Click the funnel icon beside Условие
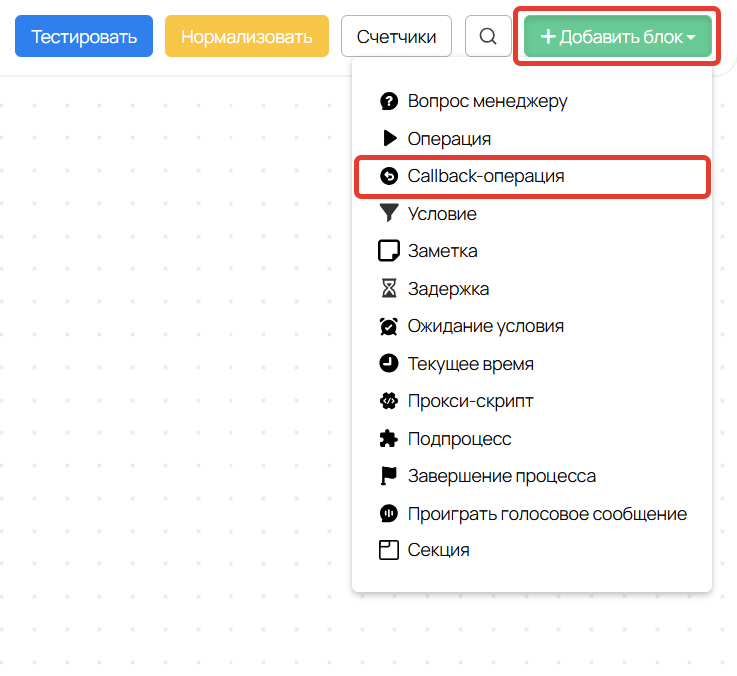The width and height of the screenshot is (737, 676). click(389, 213)
